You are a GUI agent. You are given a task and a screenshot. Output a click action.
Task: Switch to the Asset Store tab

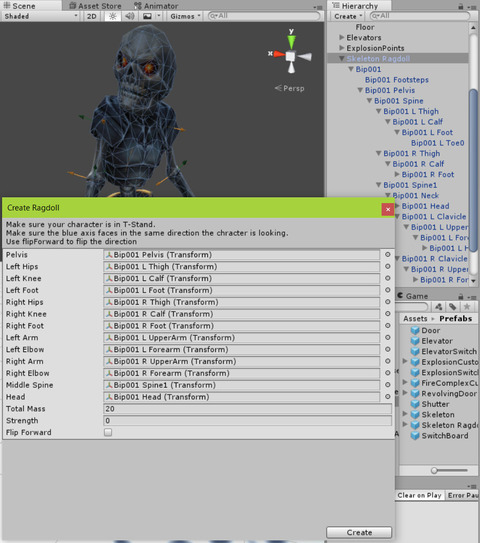click(95, 6)
